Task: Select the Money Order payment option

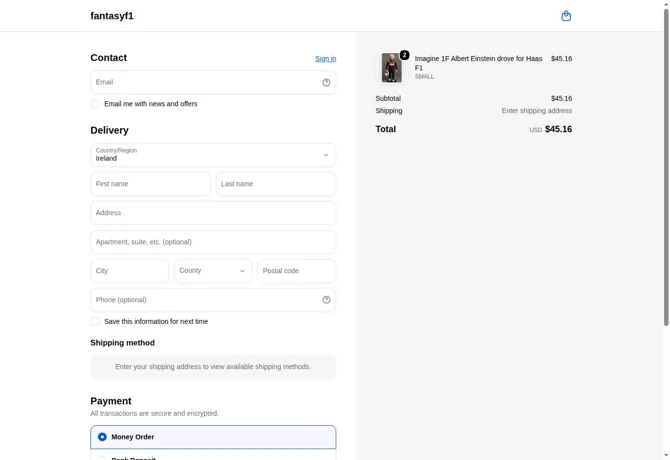Action: pos(213,437)
